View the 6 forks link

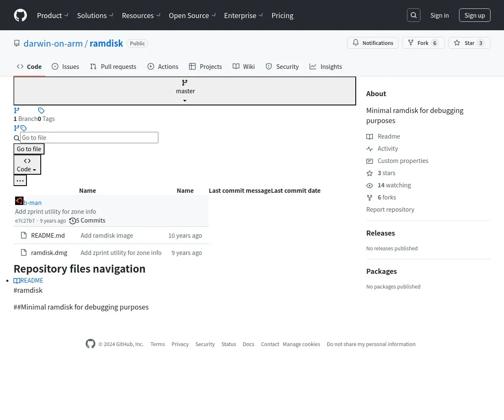381,197
